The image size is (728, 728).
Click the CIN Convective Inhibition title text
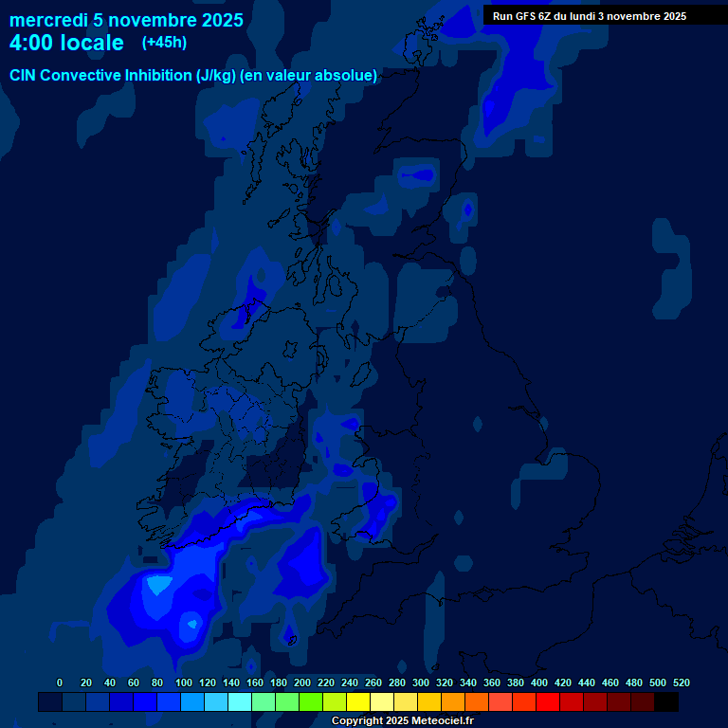[193, 76]
